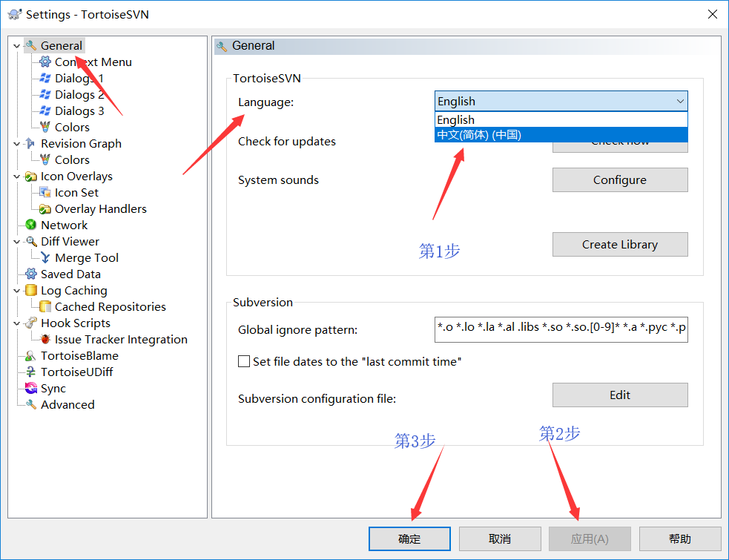Viewport: 729px width, 560px height.
Task: Click Edit for Subversion configuration file
Action: (620, 395)
